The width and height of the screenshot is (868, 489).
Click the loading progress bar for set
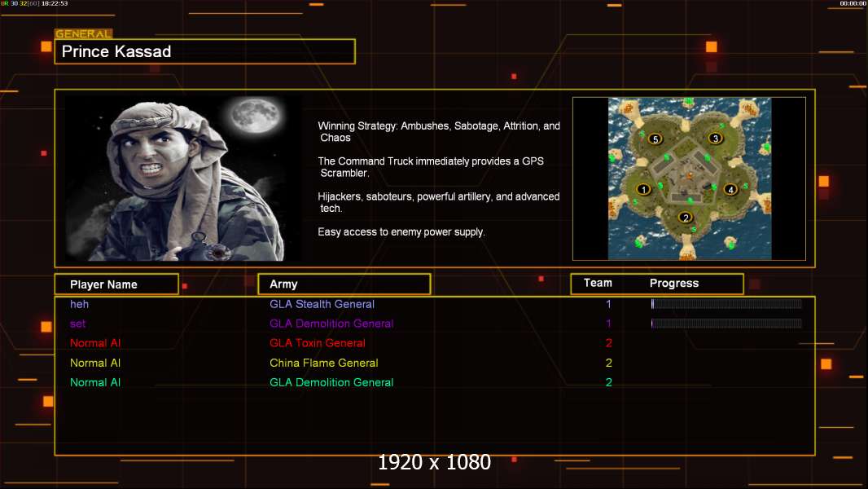click(726, 324)
